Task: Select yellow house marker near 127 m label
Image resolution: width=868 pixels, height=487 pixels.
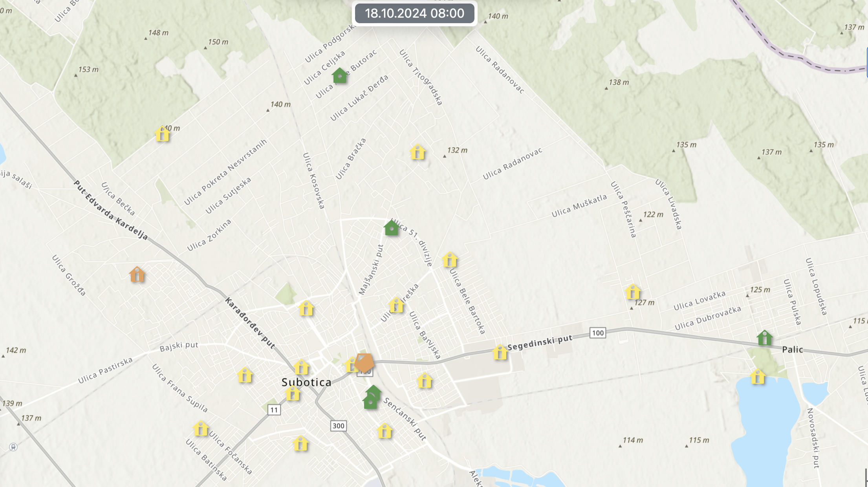Action: tap(632, 292)
